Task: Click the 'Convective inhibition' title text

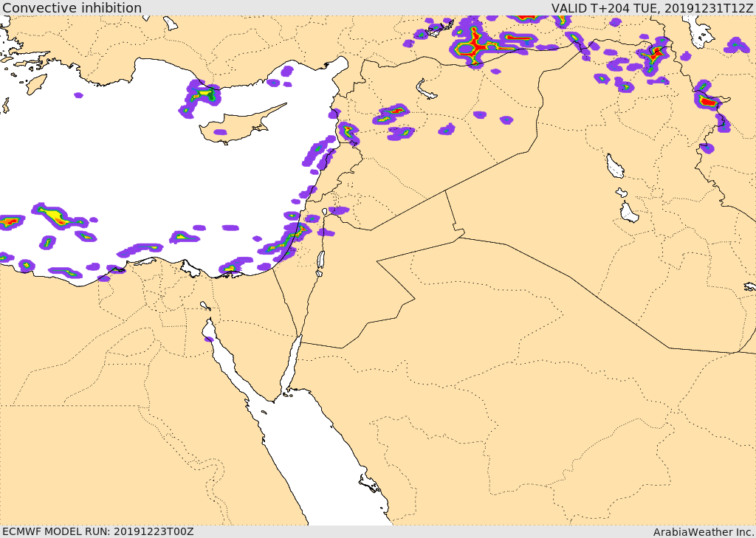Action: [72, 7]
